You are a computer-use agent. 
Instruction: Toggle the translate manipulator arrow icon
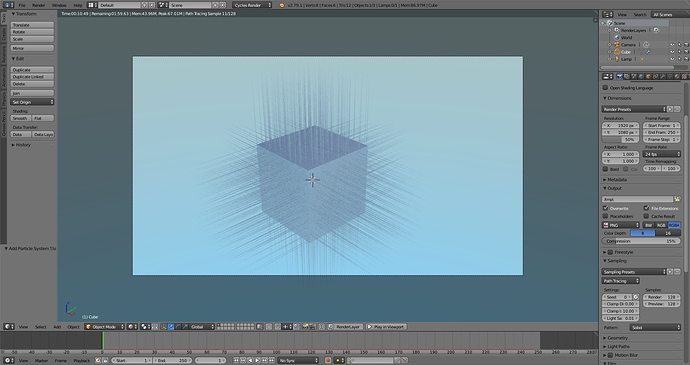172,327
